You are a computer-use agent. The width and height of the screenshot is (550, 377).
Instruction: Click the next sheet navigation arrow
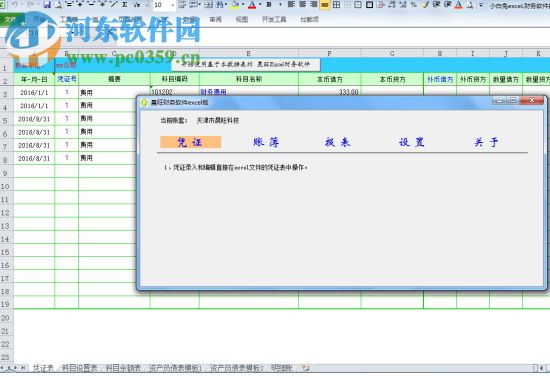tap(16, 368)
